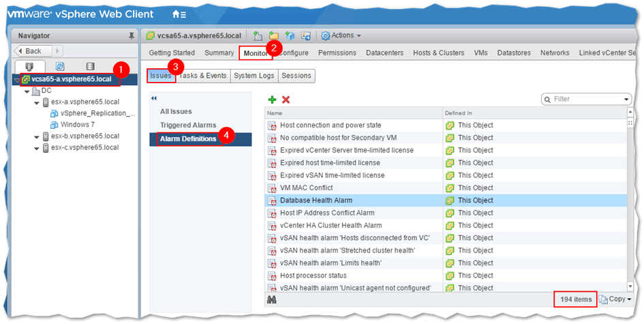Select the Windows 7 virtual machine
644x324 pixels.
tap(78, 125)
